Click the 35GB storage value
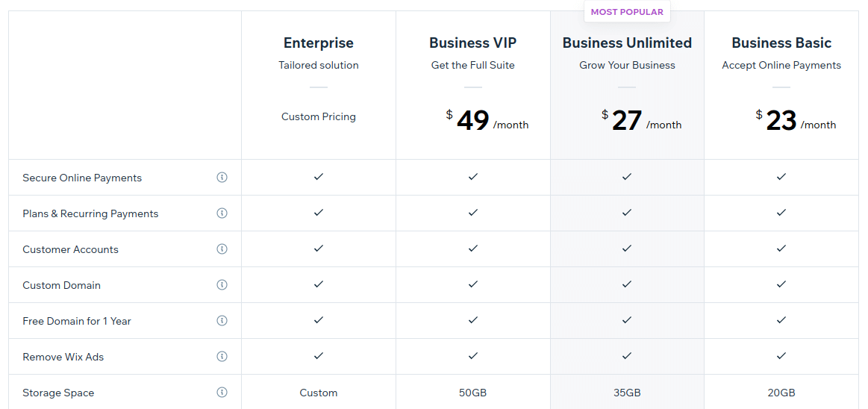This screenshot has width=868, height=409. coord(627,393)
